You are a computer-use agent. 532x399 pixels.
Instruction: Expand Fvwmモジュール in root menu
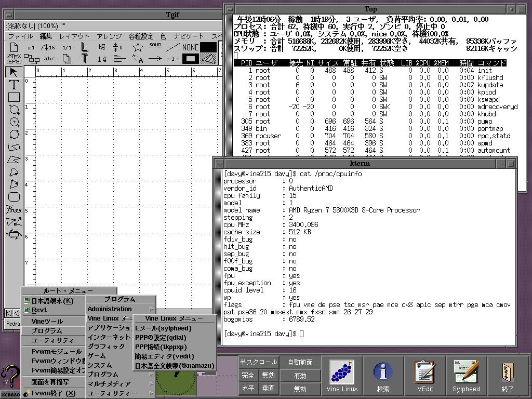[x=54, y=352]
